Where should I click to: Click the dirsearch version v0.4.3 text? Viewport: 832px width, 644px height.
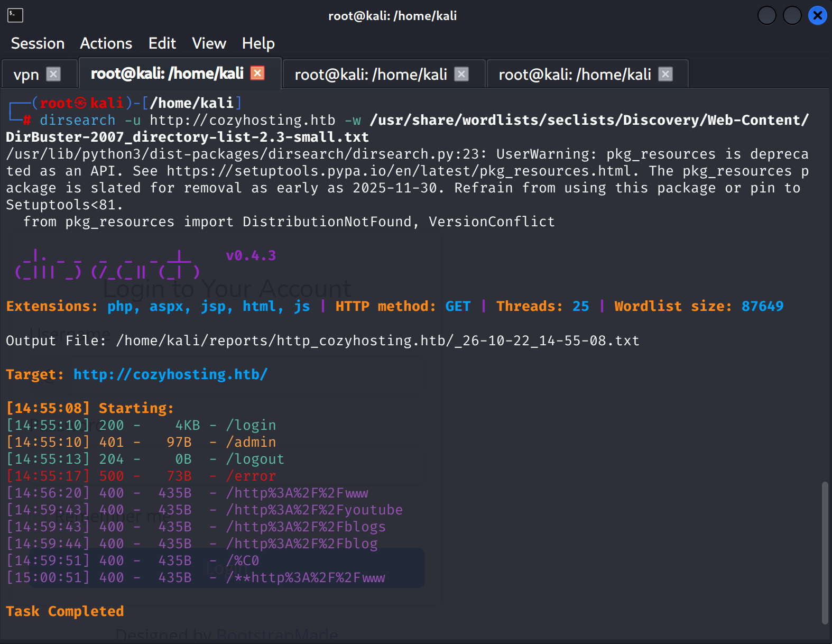[251, 256]
